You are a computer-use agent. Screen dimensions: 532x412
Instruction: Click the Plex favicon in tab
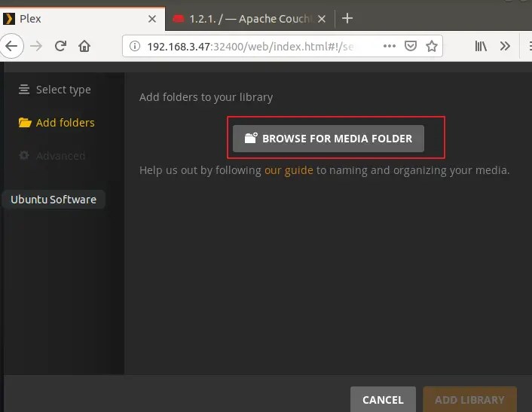coord(9,19)
